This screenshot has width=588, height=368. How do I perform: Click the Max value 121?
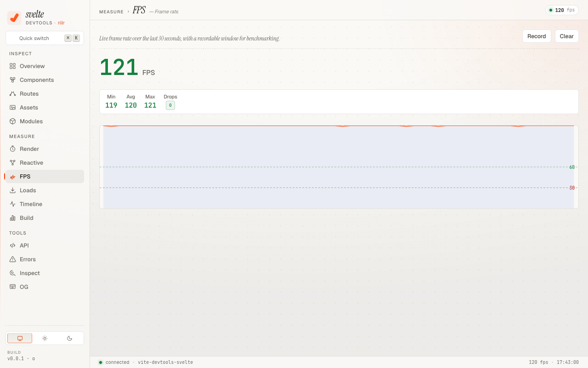pos(150,105)
